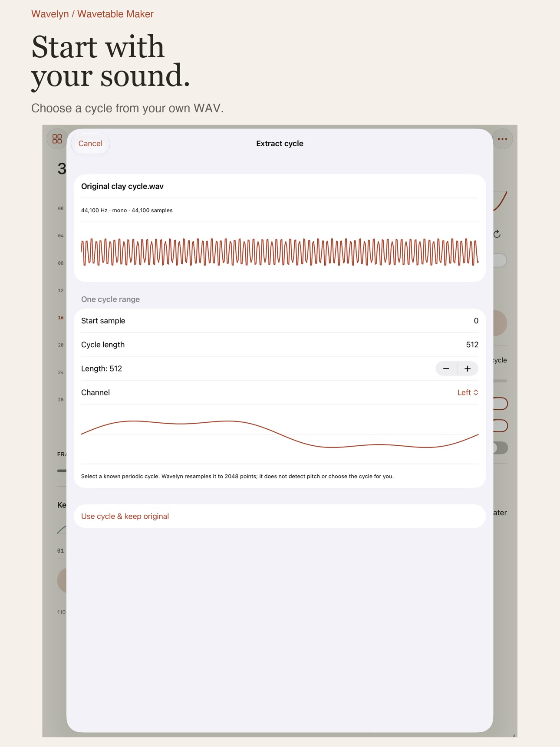This screenshot has height=747, width=560.
Task: Click the full WAV waveform overview
Action: [280, 252]
